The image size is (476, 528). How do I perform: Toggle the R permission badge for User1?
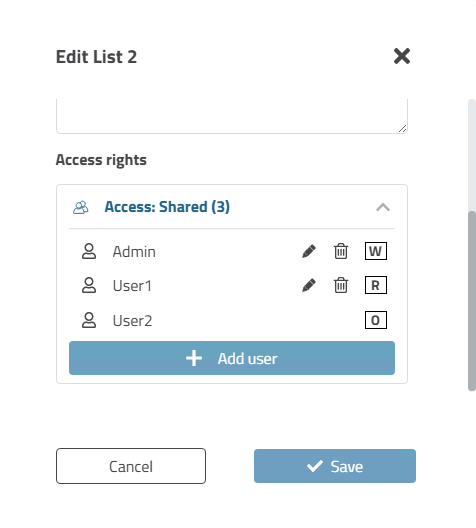point(376,285)
